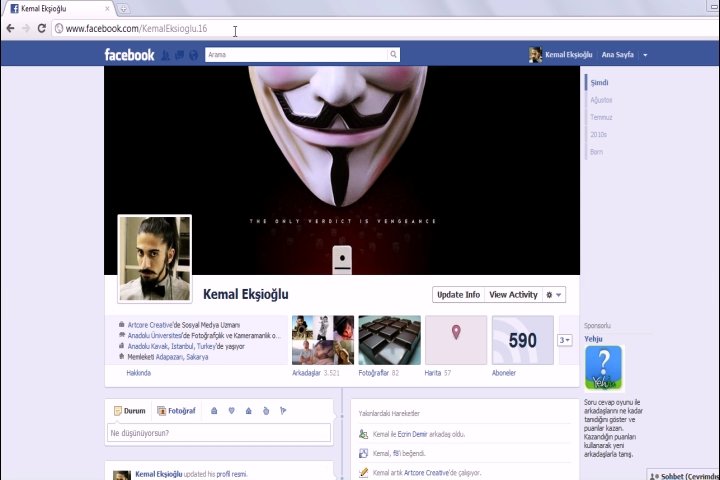Viewport: 720px width, 480px height.
Task: Jump to Born in timeline
Action: tap(596, 152)
